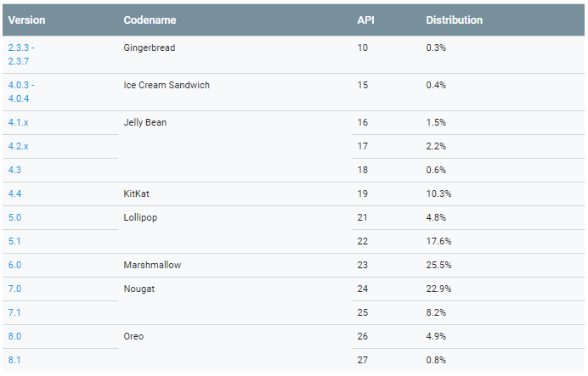Follow the 5.1 version link

coord(14,242)
